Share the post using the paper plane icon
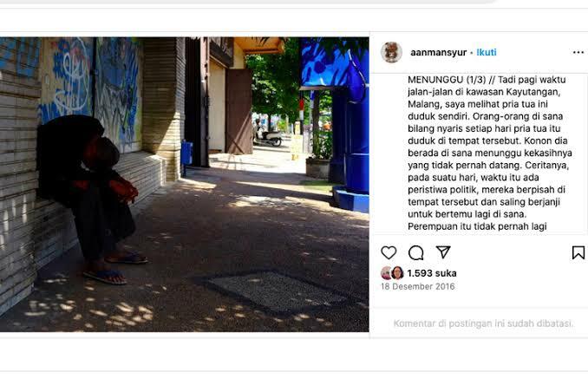Screen dimensions: 588x392 click(x=443, y=252)
